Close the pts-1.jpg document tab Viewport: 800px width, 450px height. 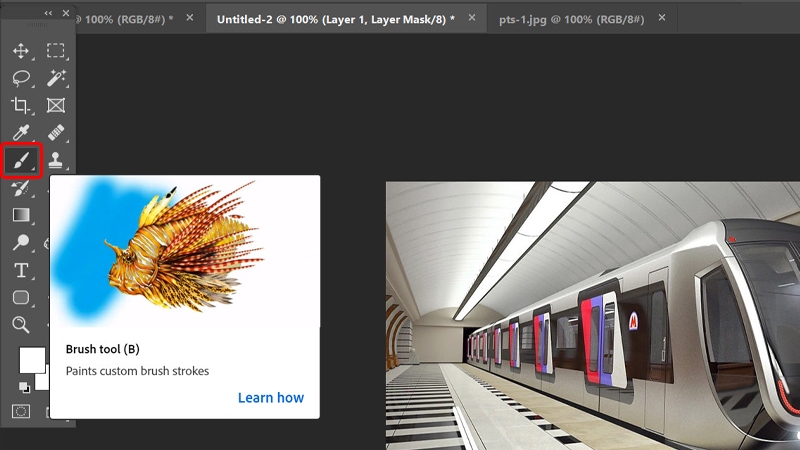pos(662,18)
